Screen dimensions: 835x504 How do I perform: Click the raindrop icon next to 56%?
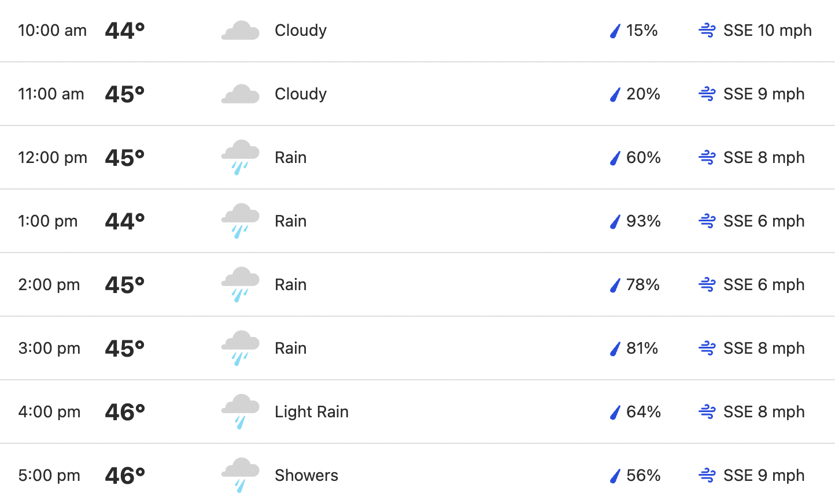click(615, 476)
